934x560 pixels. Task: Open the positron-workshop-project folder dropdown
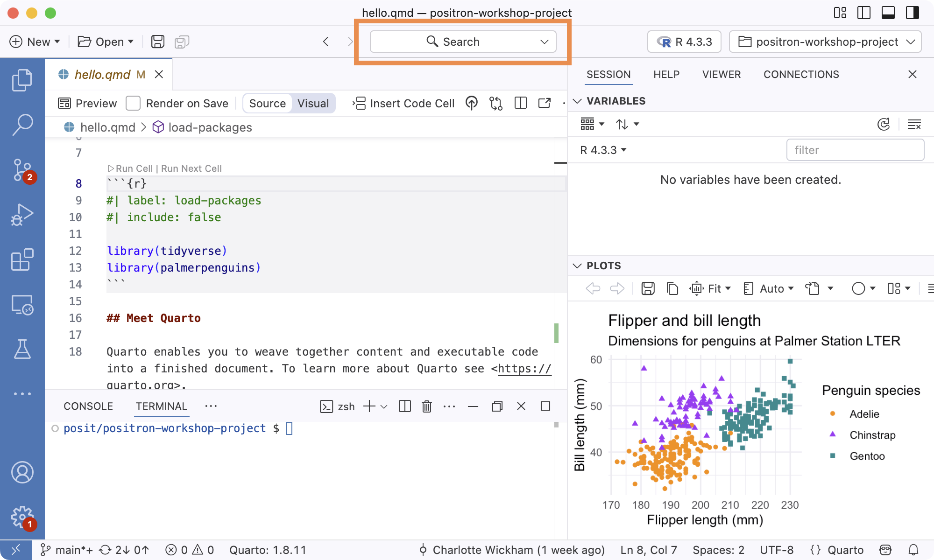(x=825, y=42)
